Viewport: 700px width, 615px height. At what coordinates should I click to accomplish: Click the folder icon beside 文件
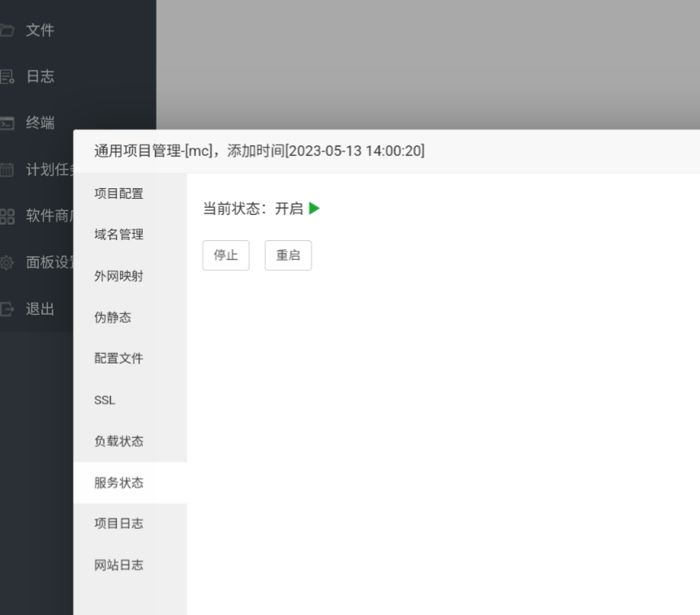6,30
